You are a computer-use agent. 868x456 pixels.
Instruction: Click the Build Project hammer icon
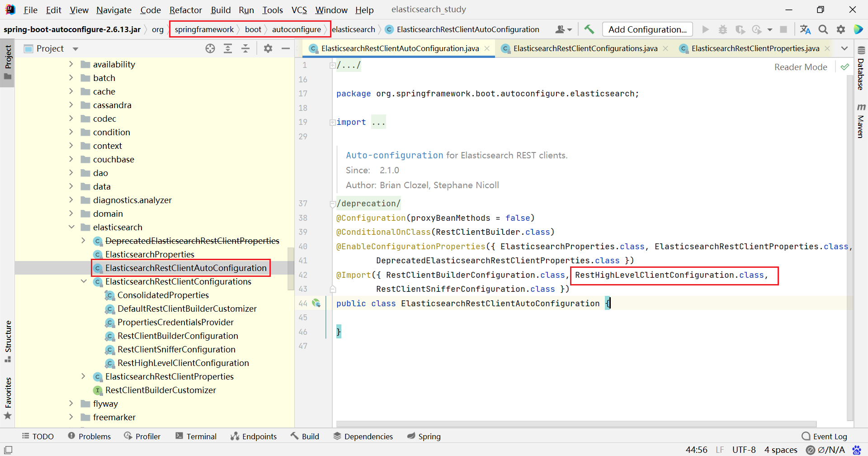589,29
